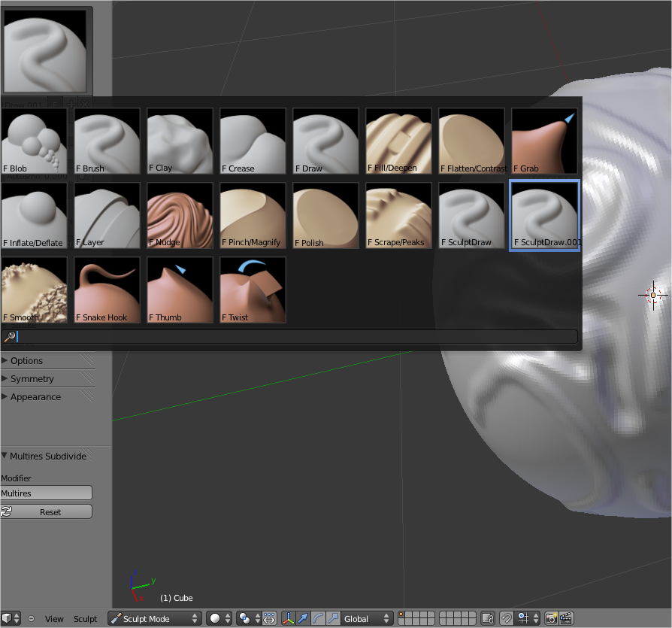This screenshot has width=672, height=628.
Task: Pick the Thumb brush
Action: 180,290
